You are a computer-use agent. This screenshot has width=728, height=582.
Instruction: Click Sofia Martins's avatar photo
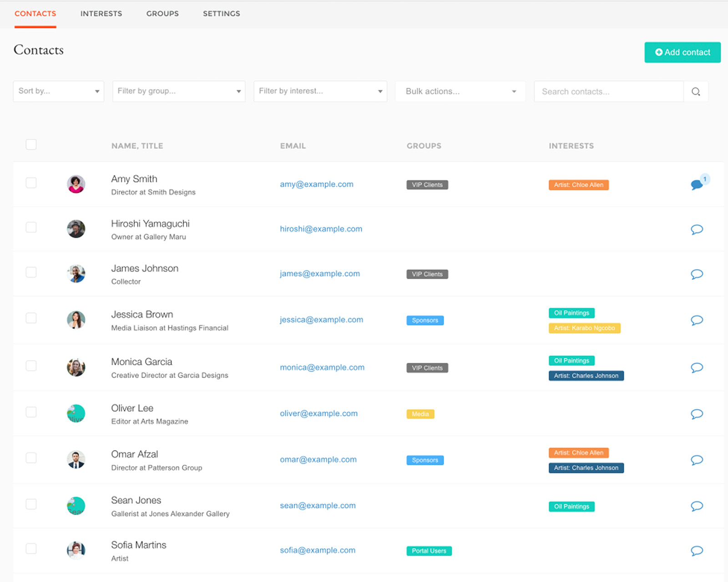coord(76,550)
